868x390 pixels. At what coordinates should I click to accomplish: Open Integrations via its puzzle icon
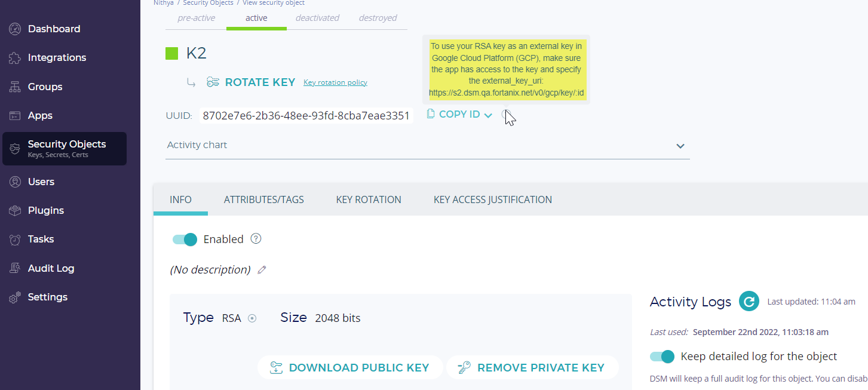(x=15, y=58)
